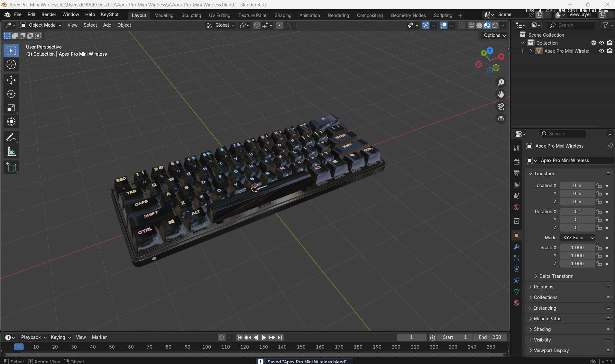Viewport: 615px width, 364px height.
Task: Open the Modifiers properties tab (wrench)
Action: tap(517, 247)
